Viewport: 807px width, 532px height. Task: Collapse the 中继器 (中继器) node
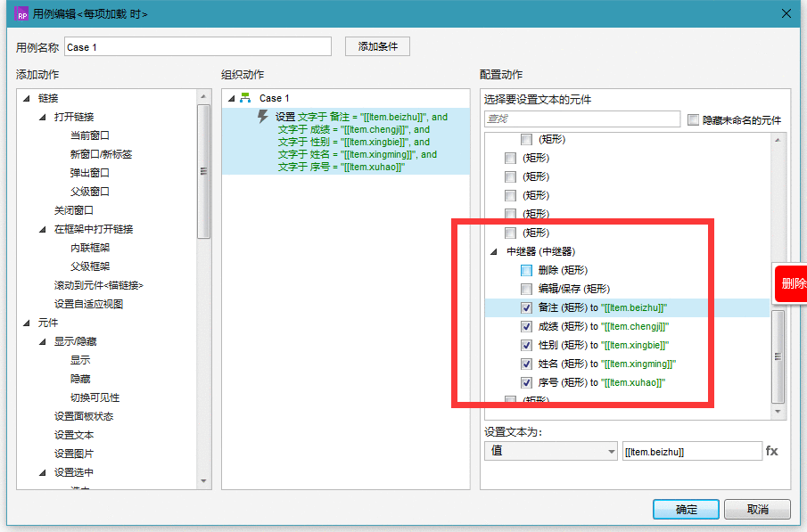coord(494,251)
